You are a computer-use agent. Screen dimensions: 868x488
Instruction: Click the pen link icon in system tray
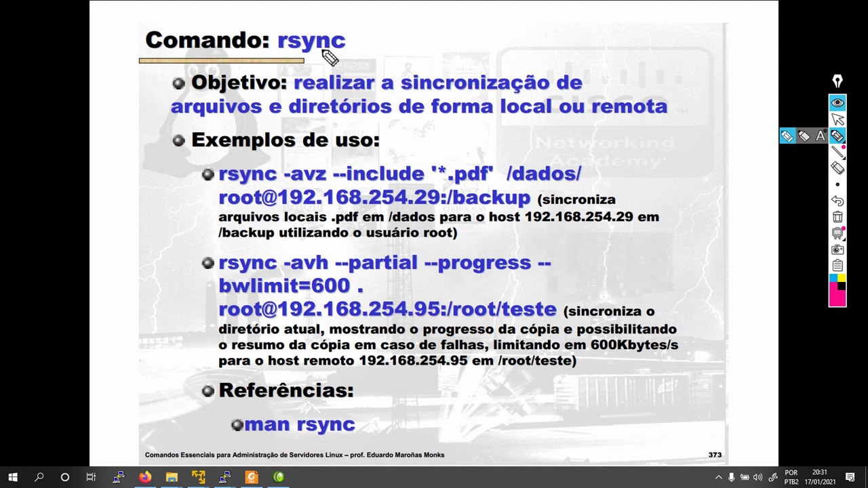(x=772, y=477)
